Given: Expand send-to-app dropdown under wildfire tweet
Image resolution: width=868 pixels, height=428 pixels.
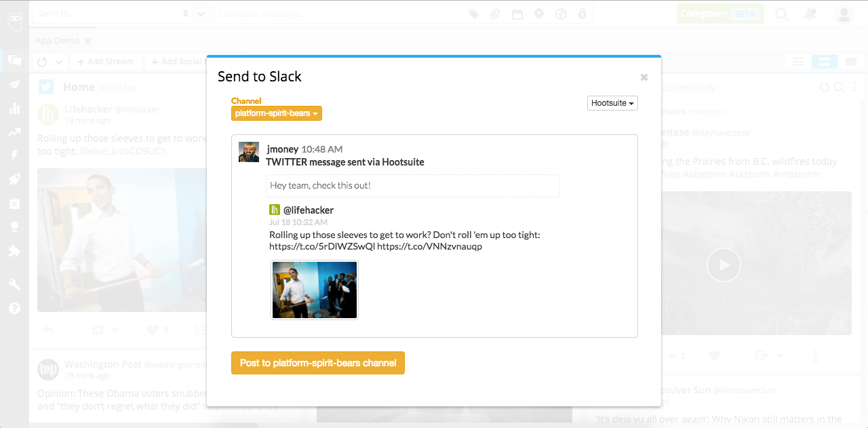Looking at the screenshot, I should pyautogui.click(x=779, y=355).
